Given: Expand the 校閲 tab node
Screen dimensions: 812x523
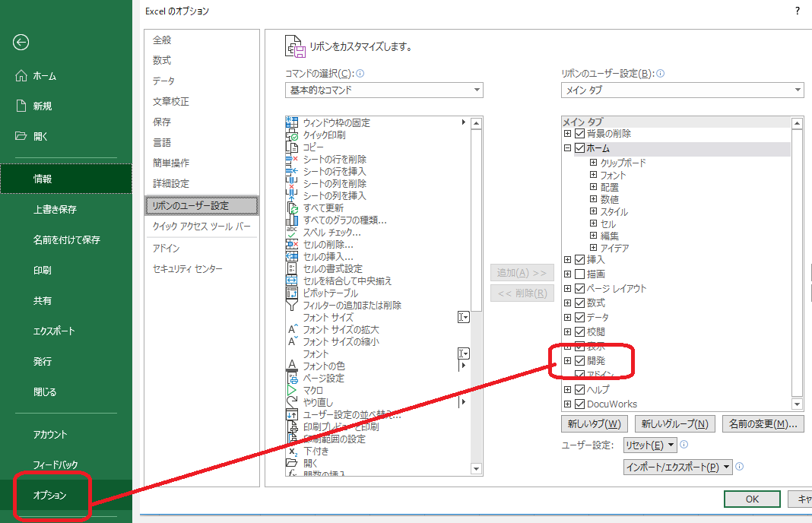Looking at the screenshot, I should point(568,332).
